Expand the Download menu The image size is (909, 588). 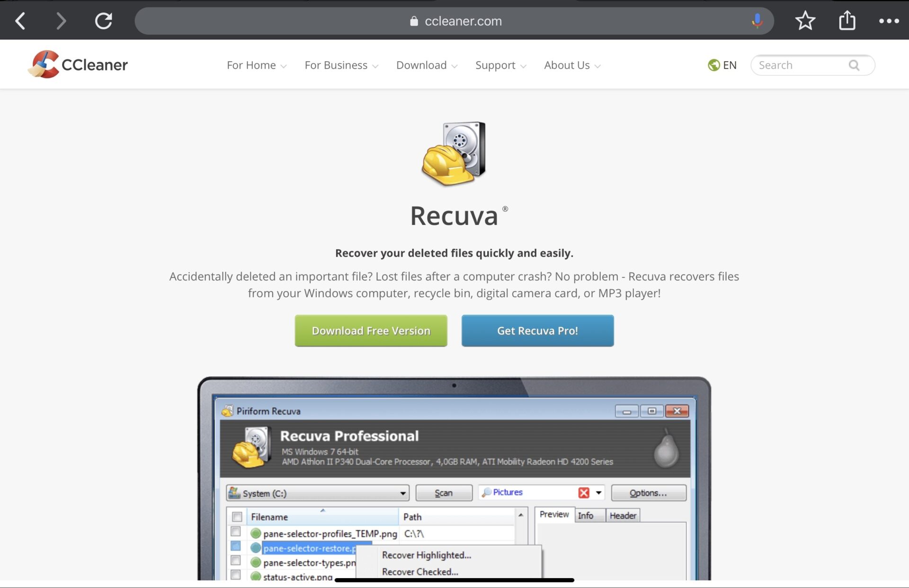click(427, 65)
